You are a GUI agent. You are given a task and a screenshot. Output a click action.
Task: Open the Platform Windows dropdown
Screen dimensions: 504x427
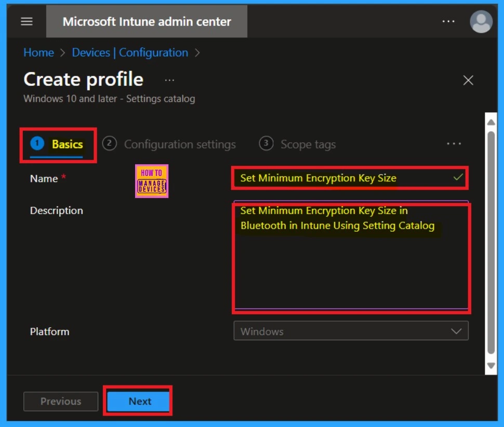pyautogui.click(x=351, y=331)
